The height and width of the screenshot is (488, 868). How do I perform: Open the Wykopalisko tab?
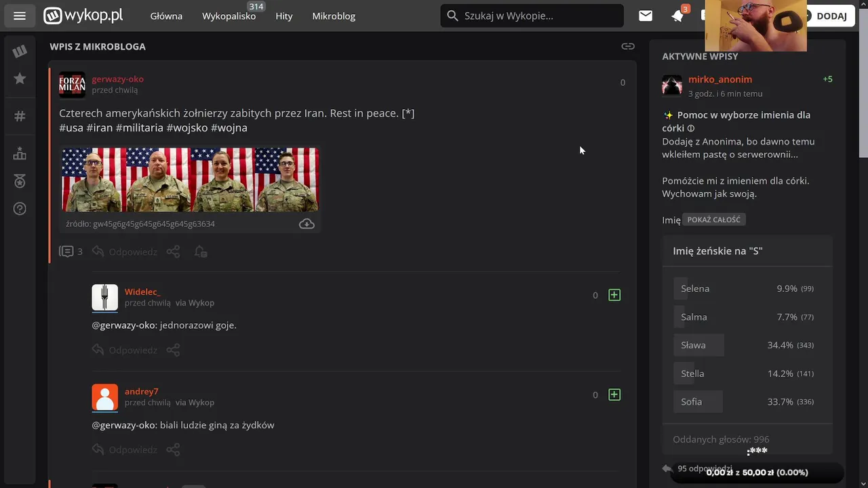tap(229, 16)
